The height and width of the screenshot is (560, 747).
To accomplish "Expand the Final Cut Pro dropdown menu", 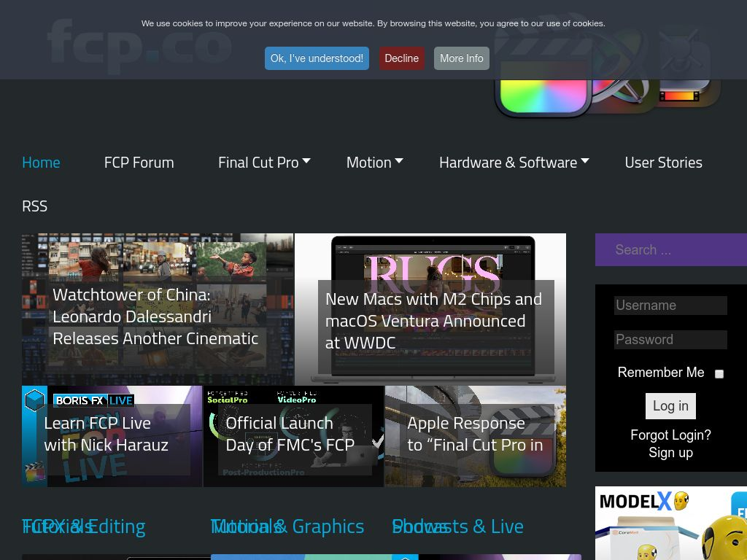I will (x=264, y=163).
